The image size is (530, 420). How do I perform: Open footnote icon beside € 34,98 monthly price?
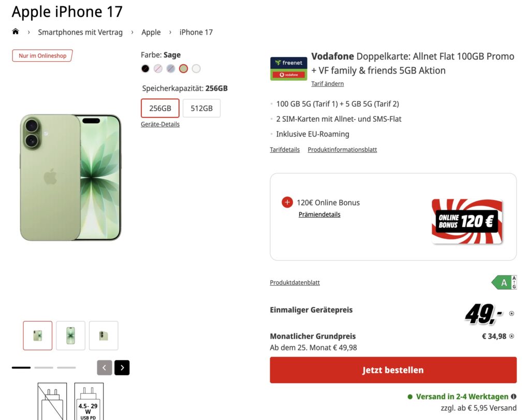[511, 336]
